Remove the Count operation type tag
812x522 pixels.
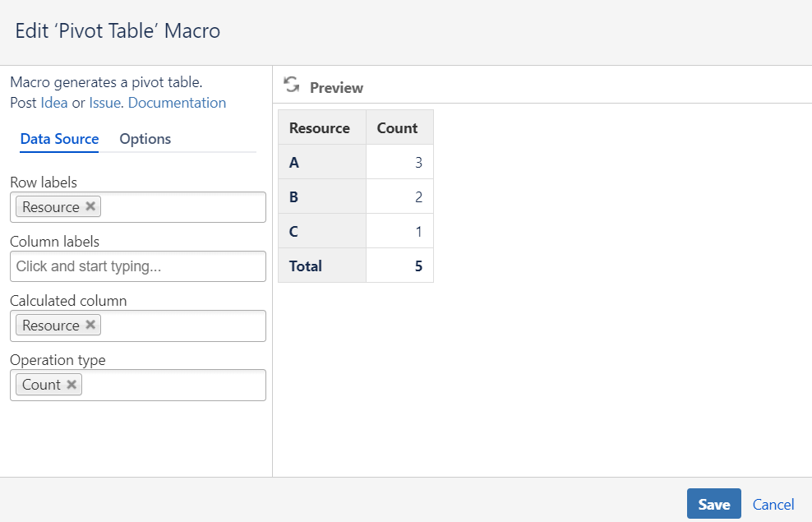pos(72,385)
